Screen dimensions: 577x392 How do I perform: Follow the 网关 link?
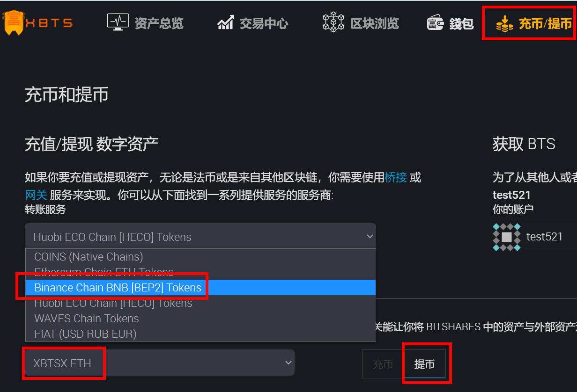36,195
